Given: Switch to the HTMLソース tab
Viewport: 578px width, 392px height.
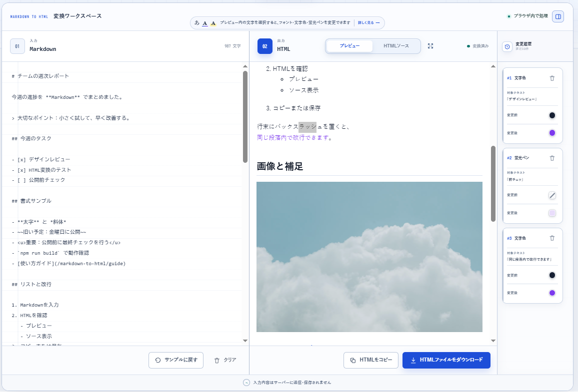Looking at the screenshot, I should [x=396, y=46].
